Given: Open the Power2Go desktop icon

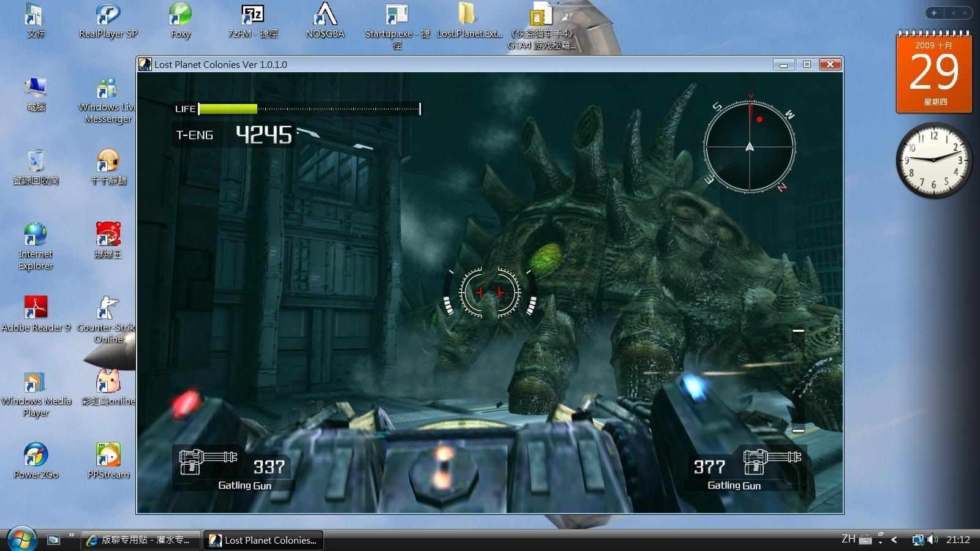Looking at the screenshot, I should pos(36,461).
